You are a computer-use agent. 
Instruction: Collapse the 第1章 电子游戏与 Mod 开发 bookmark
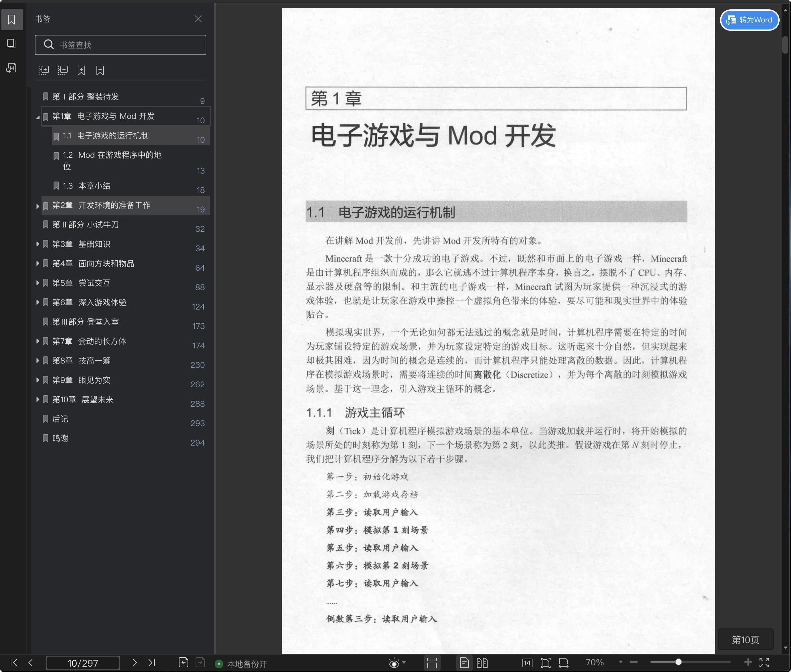38,117
